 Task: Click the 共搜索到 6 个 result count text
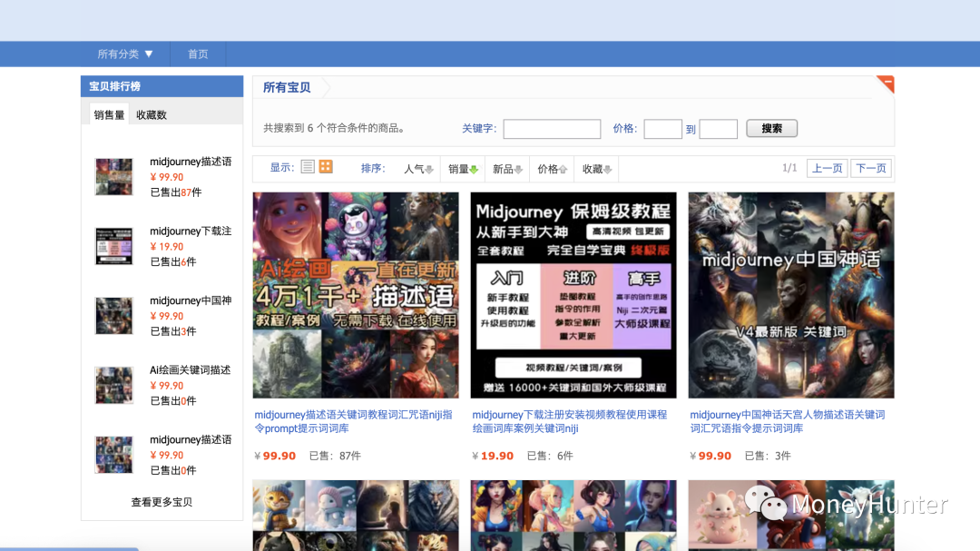tap(334, 128)
